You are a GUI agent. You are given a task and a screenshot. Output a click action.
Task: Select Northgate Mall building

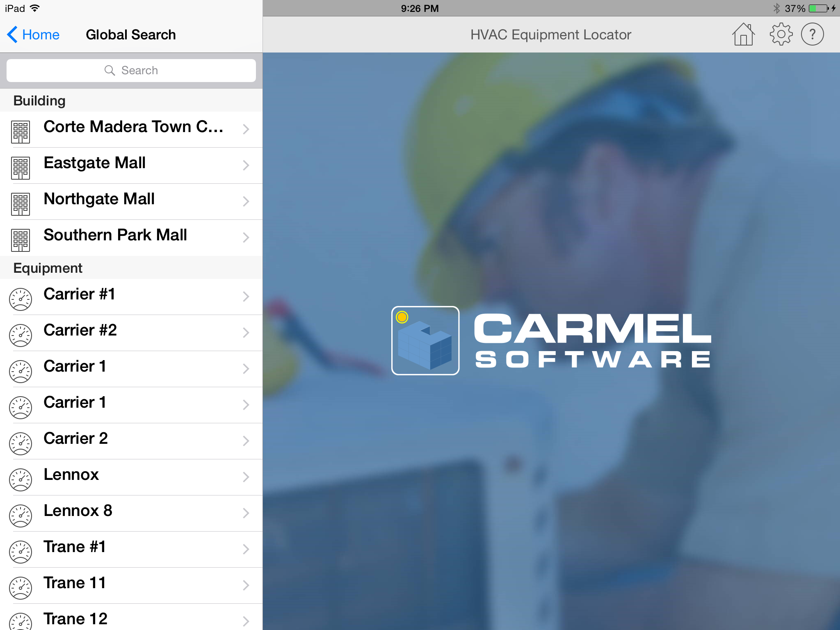point(131,202)
